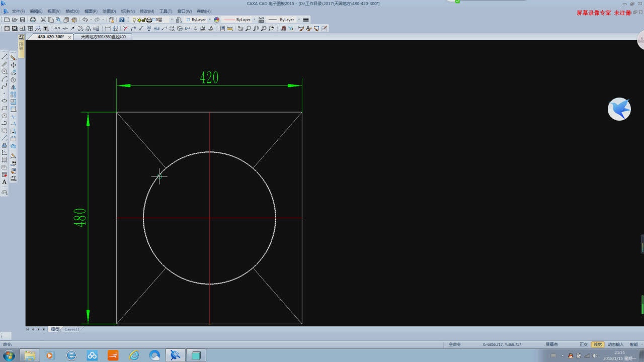Open Windows Explorer from taskbar

click(30, 355)
